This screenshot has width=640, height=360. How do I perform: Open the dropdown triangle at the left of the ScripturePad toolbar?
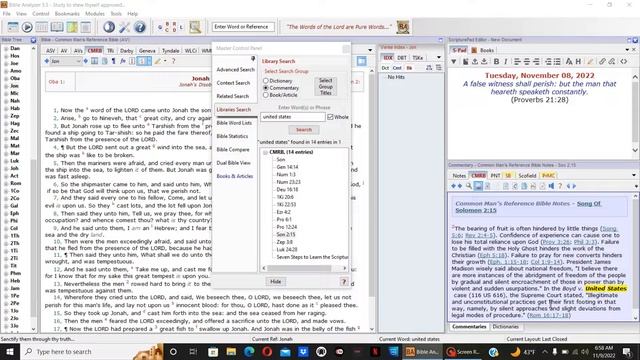tap(453, 62)
